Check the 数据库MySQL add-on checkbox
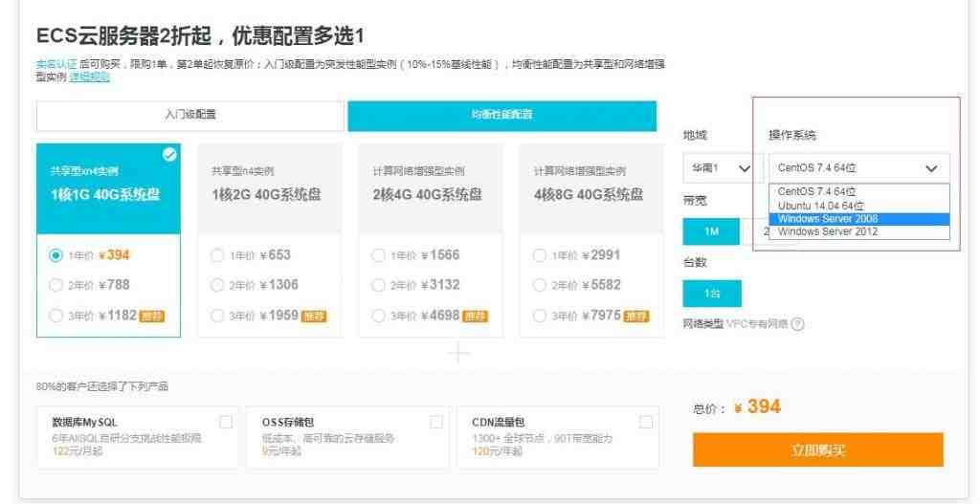 click(x=226, y=422)
